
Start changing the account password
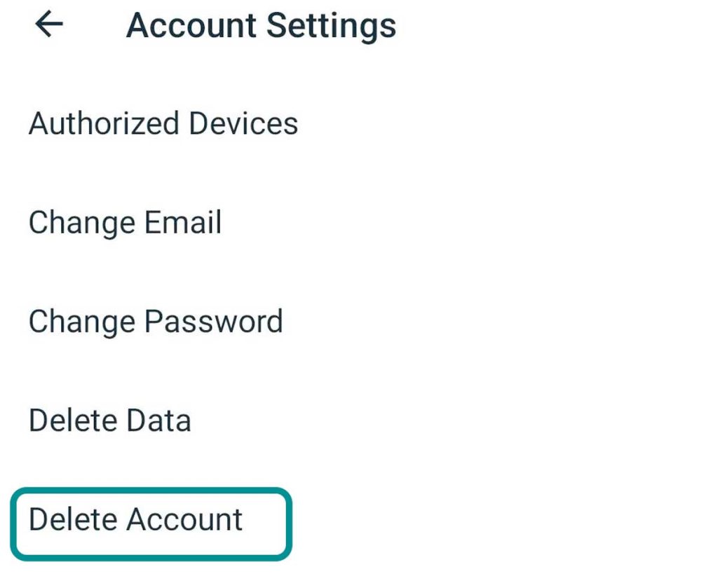tap(156, 322)
